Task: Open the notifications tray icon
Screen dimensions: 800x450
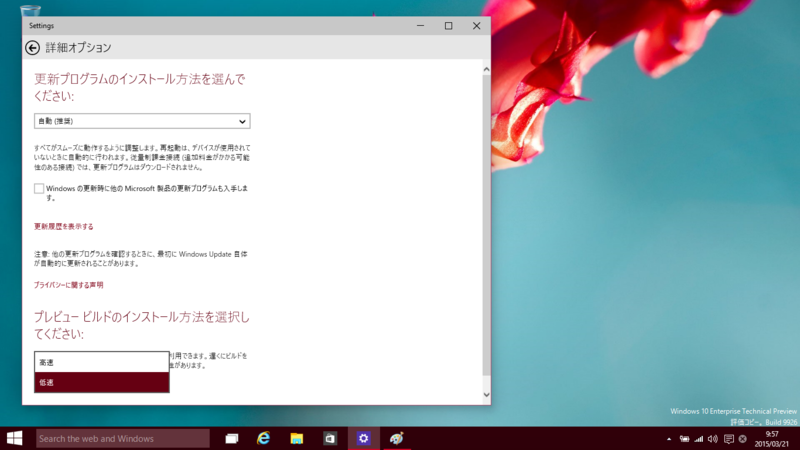Action: (x=729, y=439)
